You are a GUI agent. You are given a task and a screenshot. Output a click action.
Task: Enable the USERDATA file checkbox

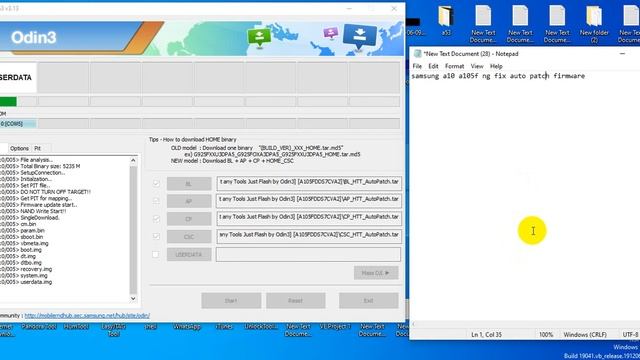[156, 254]
